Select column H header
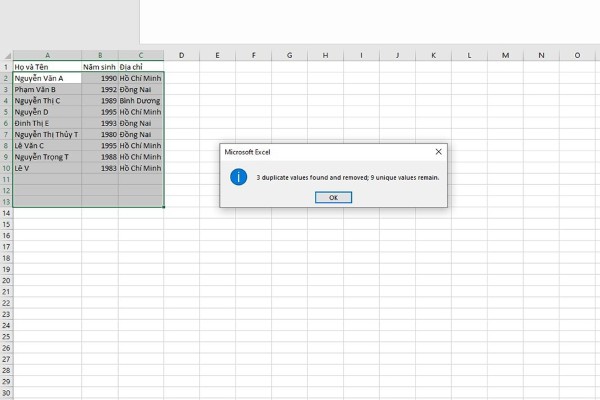This screenshot has height=400, width=600. click(325, 55)
